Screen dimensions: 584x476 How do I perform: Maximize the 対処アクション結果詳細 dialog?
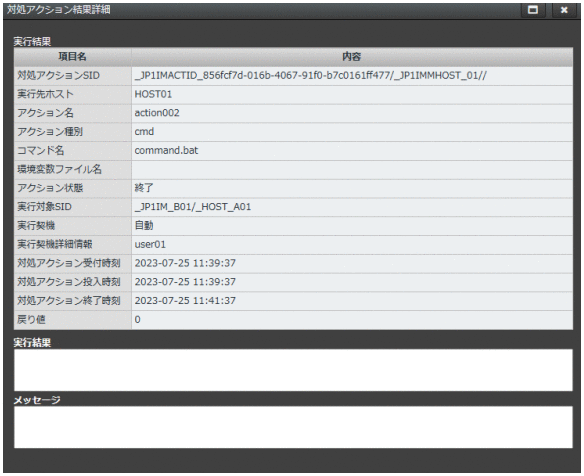[533, 10]
